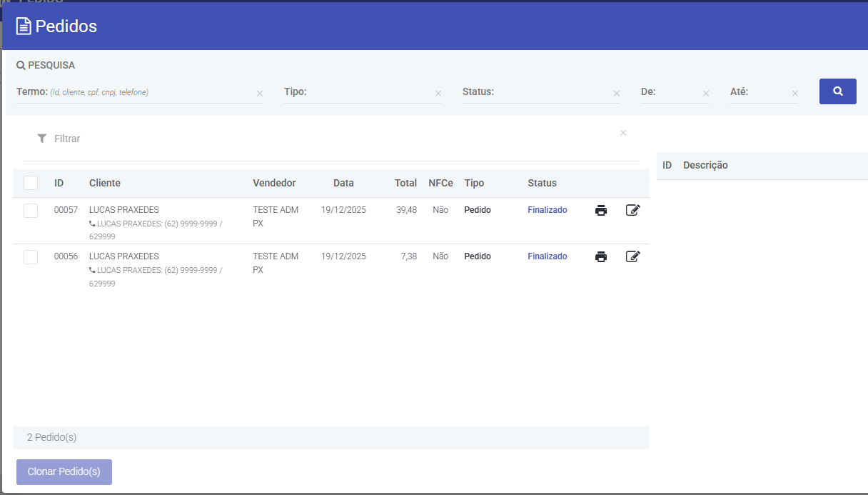Viewport: 868px width, 495px height.
Task: Click Finalizado status of order 00057
Action: 547,210
